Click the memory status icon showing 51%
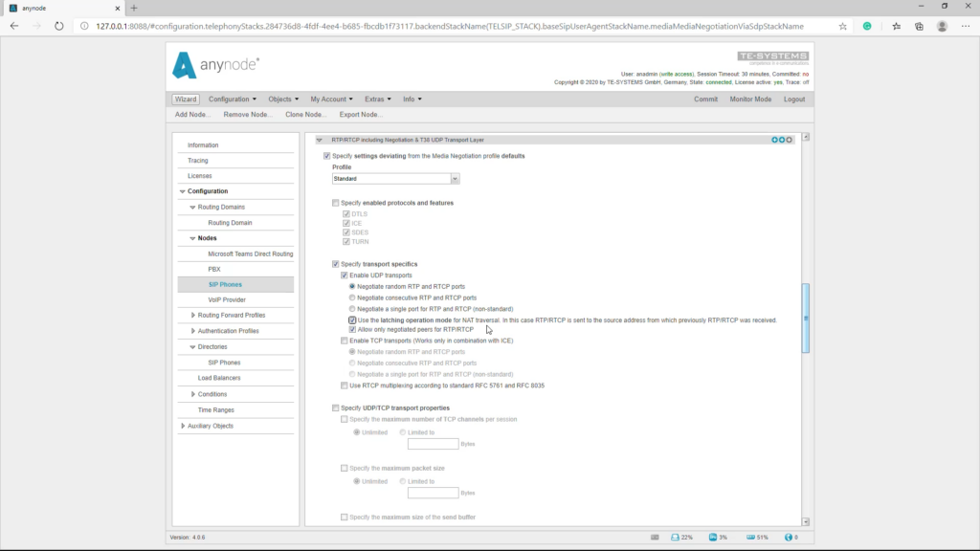Viewport: 980px width, 551px height. point(750,538)
